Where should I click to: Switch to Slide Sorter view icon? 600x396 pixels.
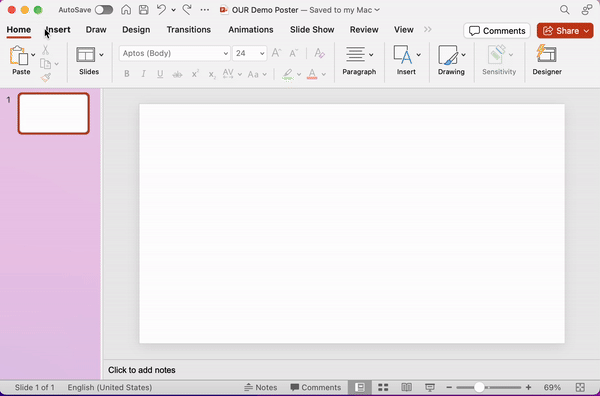[383, 388]
